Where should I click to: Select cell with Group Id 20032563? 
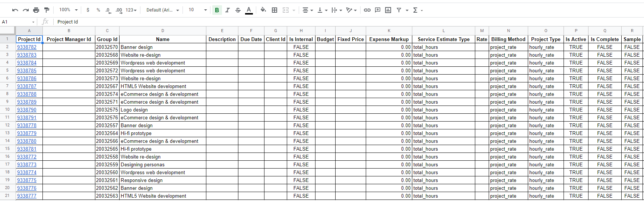(107, 196)
